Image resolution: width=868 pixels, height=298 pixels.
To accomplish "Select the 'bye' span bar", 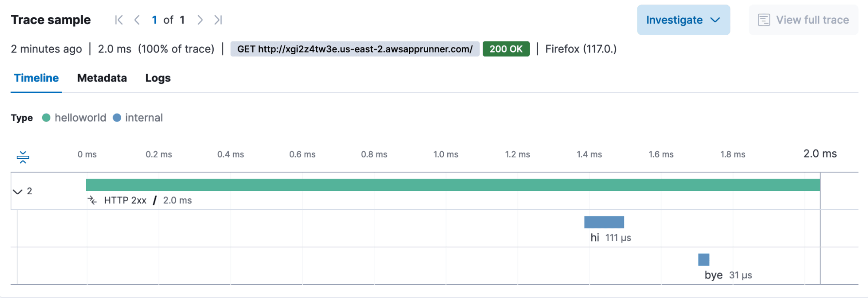I will pos(703,259).
